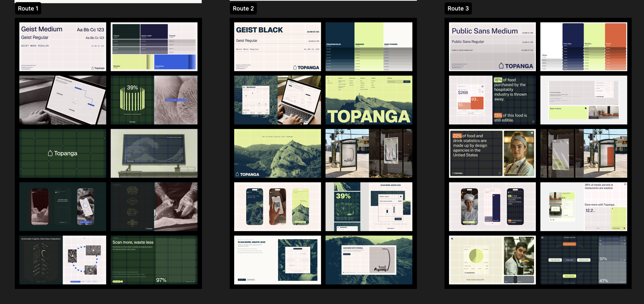Select the male chef kitchen photo
Screen dimensions: 644x304
[x=519, y=256]
